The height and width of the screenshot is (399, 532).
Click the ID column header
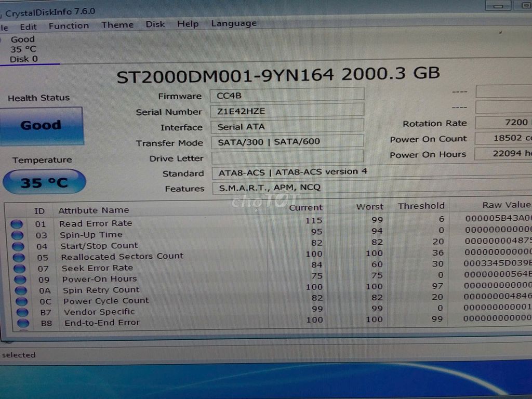tap(39, 211)
